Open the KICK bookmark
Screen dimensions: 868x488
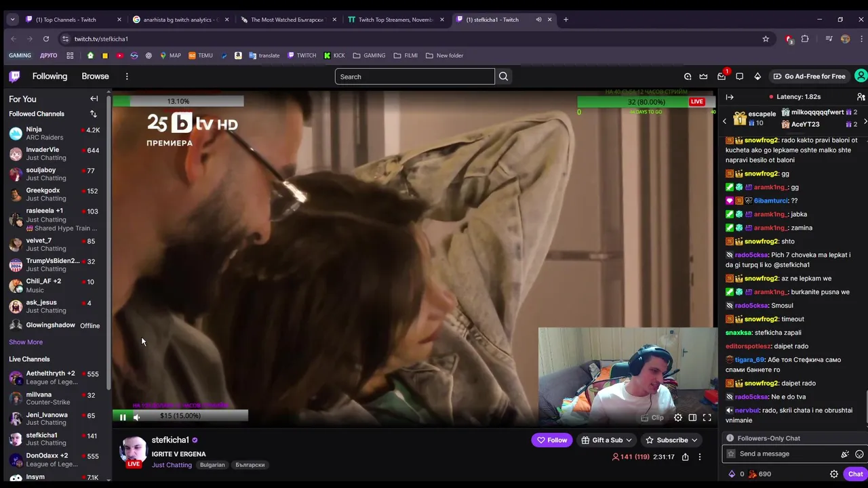(x=334, y=56)
